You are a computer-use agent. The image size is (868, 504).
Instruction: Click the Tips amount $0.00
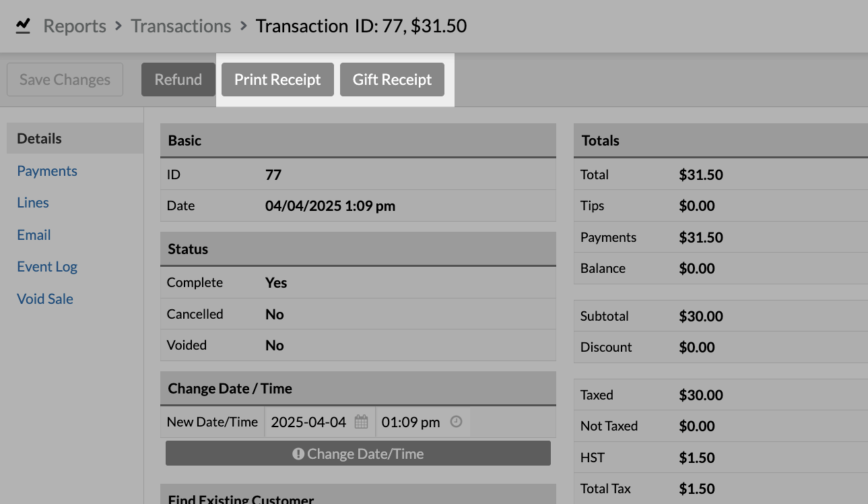point(697,206)
